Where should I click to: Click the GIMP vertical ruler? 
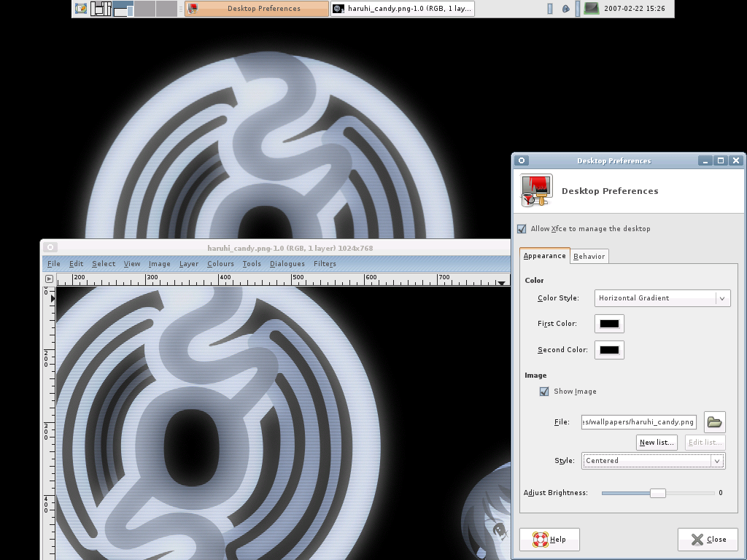pyautogui.click(x=49, y=423)
